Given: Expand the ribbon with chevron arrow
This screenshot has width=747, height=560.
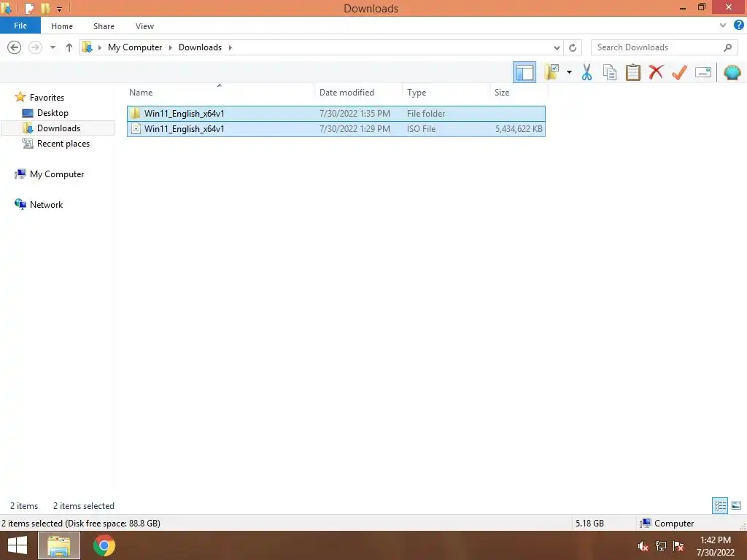Looking at the screenshot, I should (723, 26).
